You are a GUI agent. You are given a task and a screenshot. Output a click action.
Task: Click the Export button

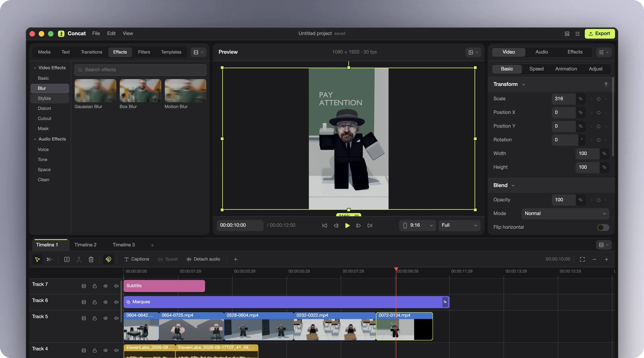coord(600,33)
